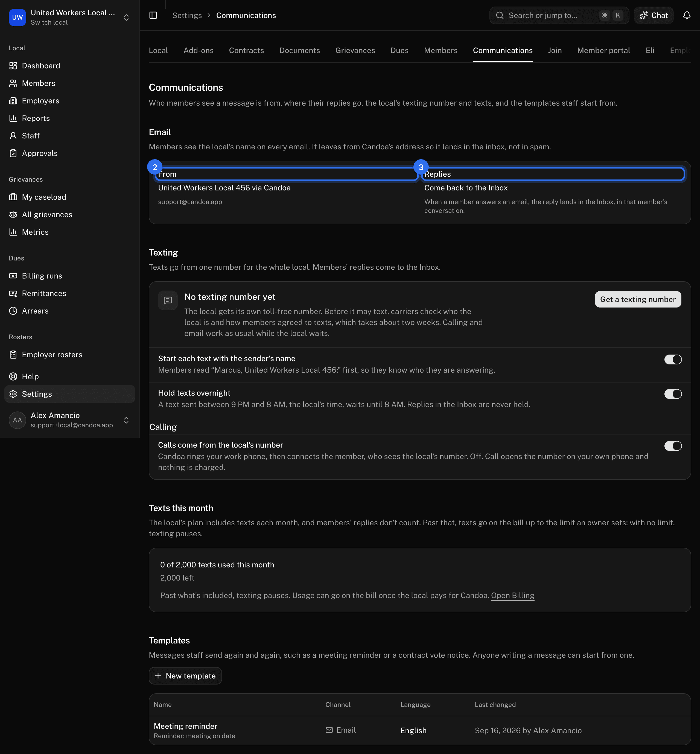Screen dimensions: 700x754
Task: Switch to the Documents tab
Action: coord(300,50)
